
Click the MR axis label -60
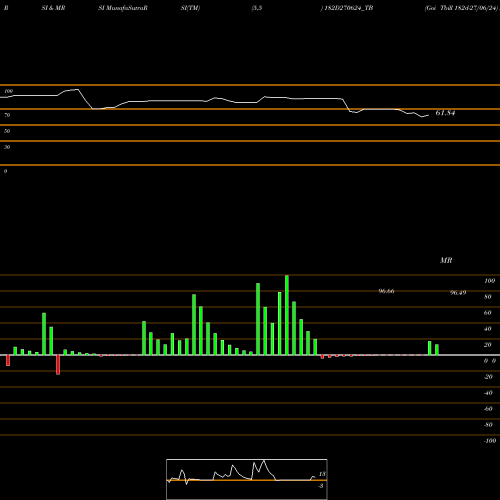(488, 409)
